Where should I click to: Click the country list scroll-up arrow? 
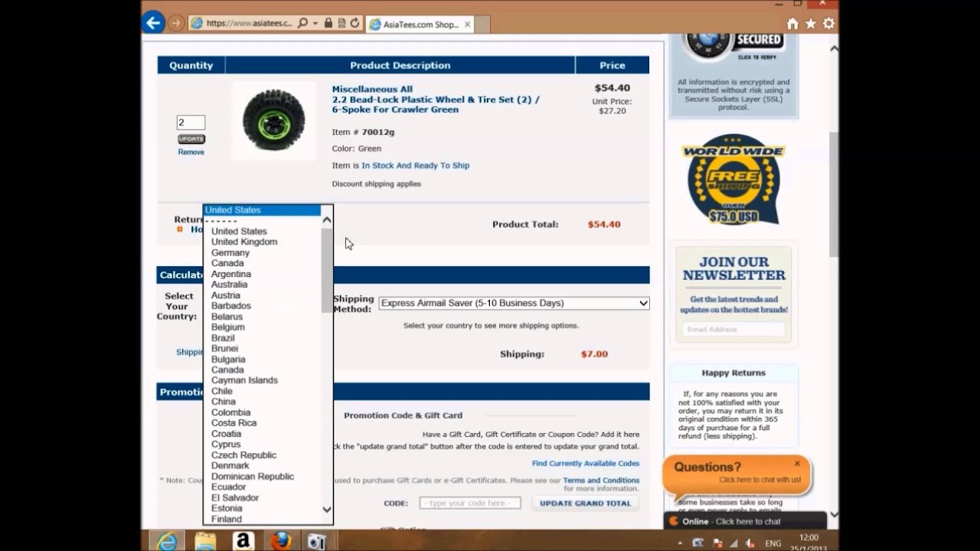coord(327,220)
